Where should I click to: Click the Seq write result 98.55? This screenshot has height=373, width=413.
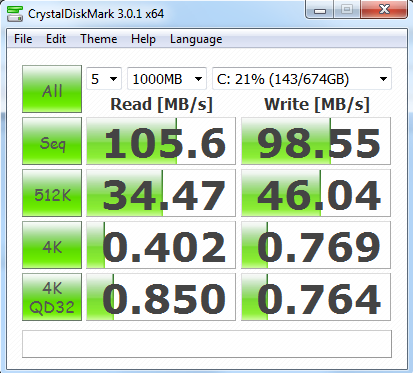tap(316, 141)
